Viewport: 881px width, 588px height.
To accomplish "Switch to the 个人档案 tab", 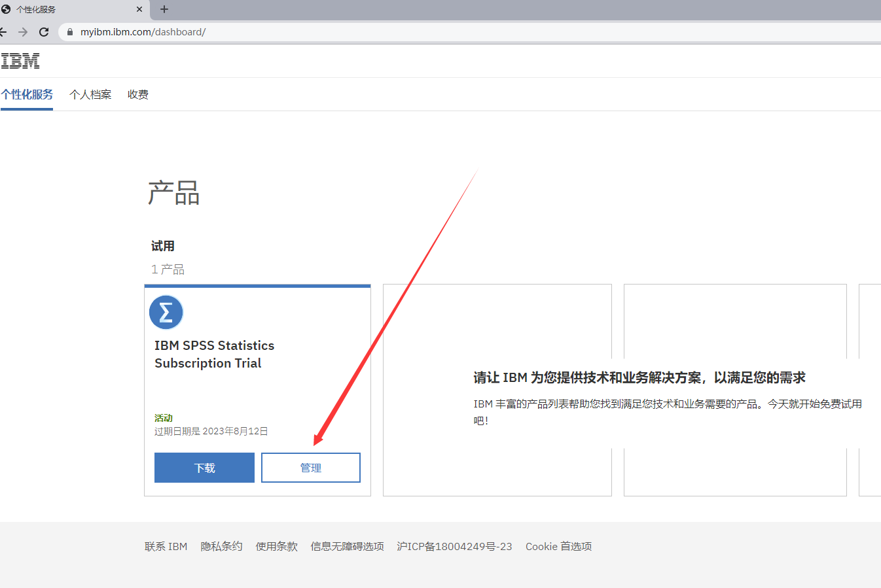I will pyautogui.click(x=90, y=94).
